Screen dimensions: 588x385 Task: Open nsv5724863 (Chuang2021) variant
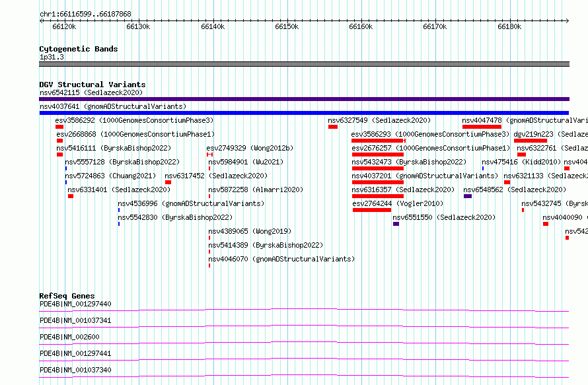110,176
